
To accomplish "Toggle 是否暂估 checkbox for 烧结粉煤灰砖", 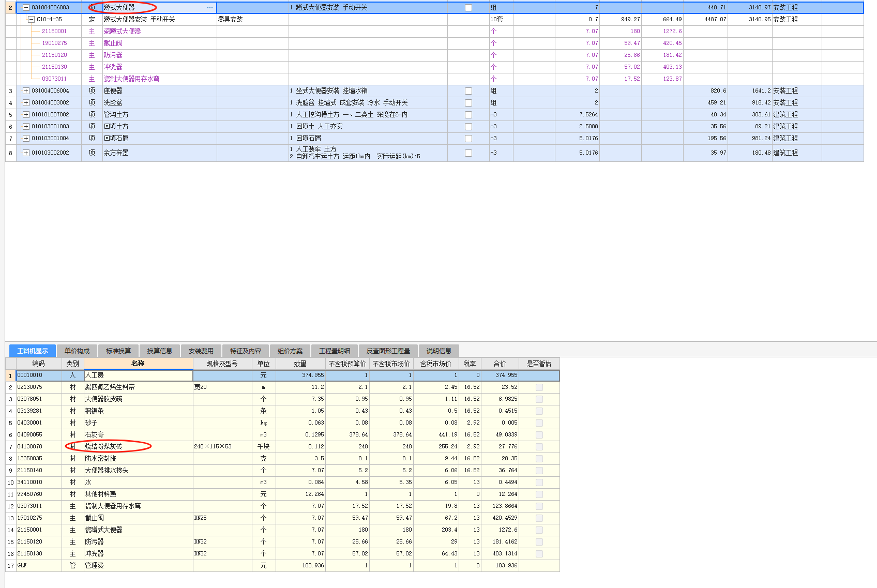I will (539, 447).
